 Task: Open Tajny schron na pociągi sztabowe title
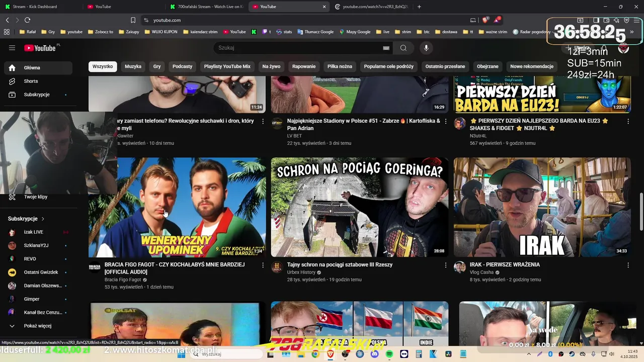[x=340, y=265]
